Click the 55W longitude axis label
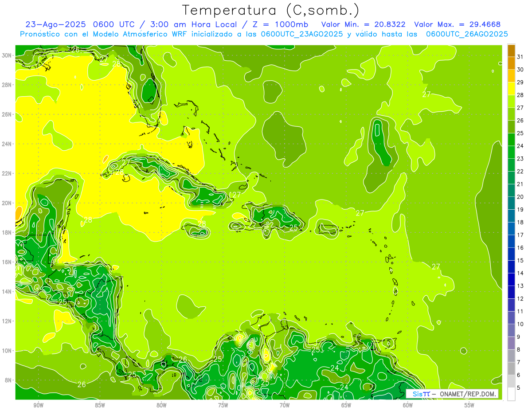The image size is (532, 411). click(x=469, y=405)
